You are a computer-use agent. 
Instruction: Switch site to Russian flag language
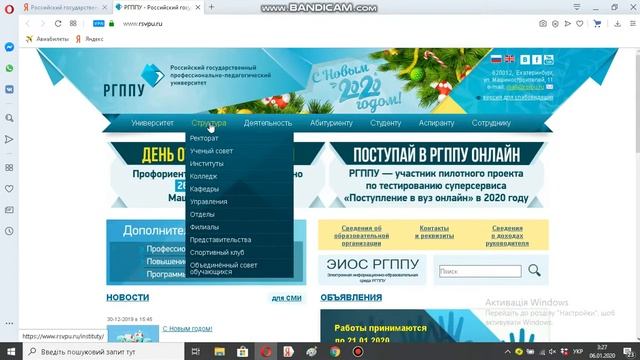point(496,59)
